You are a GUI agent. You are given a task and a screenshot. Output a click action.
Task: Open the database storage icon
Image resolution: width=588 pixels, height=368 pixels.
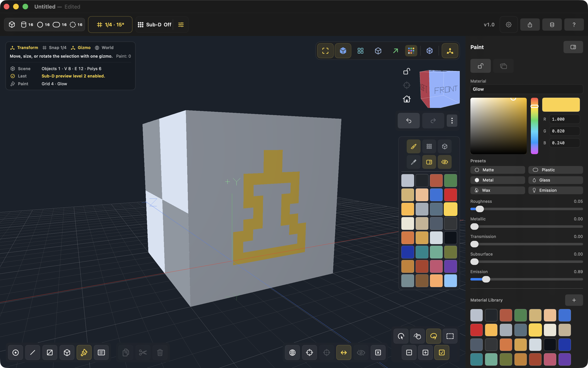(x=552, y=25)
